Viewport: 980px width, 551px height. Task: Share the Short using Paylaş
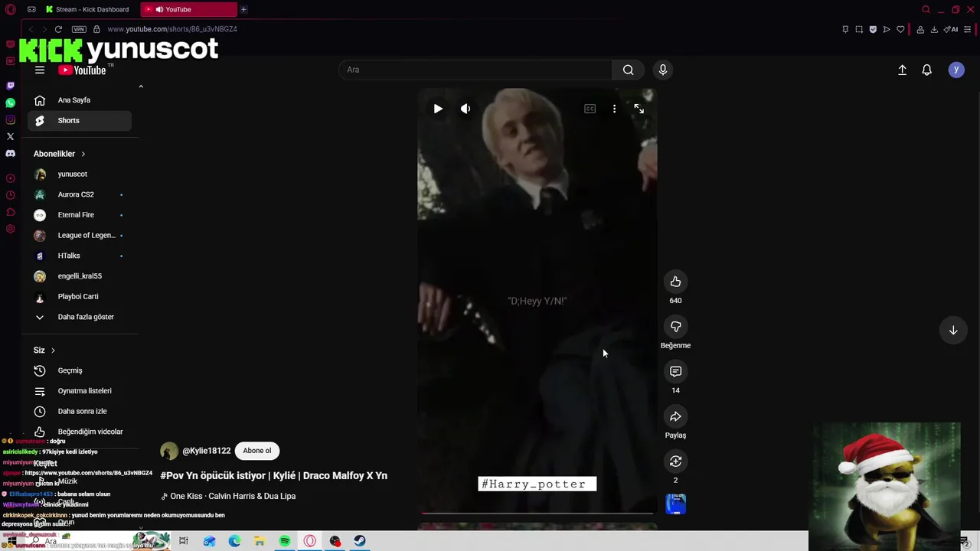click(675, 416)
